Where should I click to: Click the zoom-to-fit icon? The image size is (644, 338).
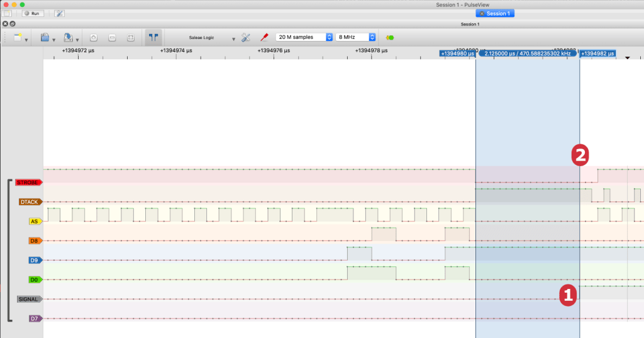[131, 38]
